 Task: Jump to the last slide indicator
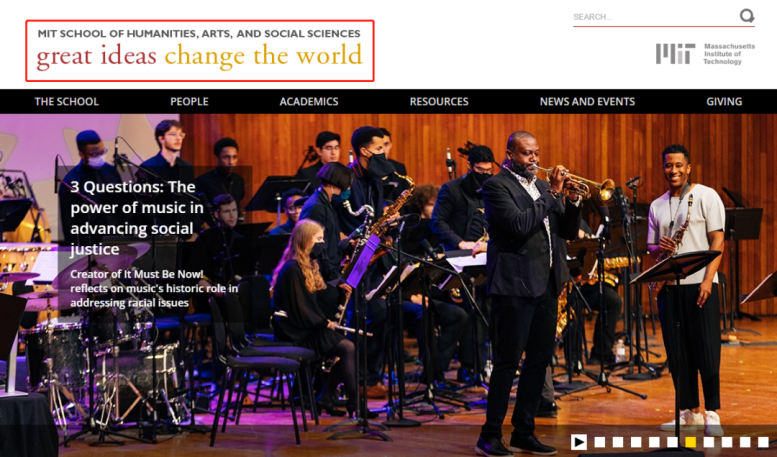[763, 442]
